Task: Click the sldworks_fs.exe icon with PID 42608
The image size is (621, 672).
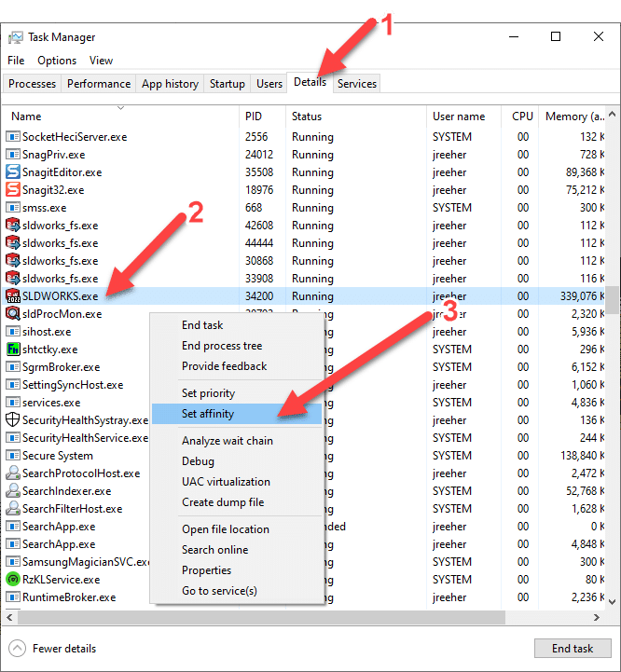Action: tap(13, 225)
